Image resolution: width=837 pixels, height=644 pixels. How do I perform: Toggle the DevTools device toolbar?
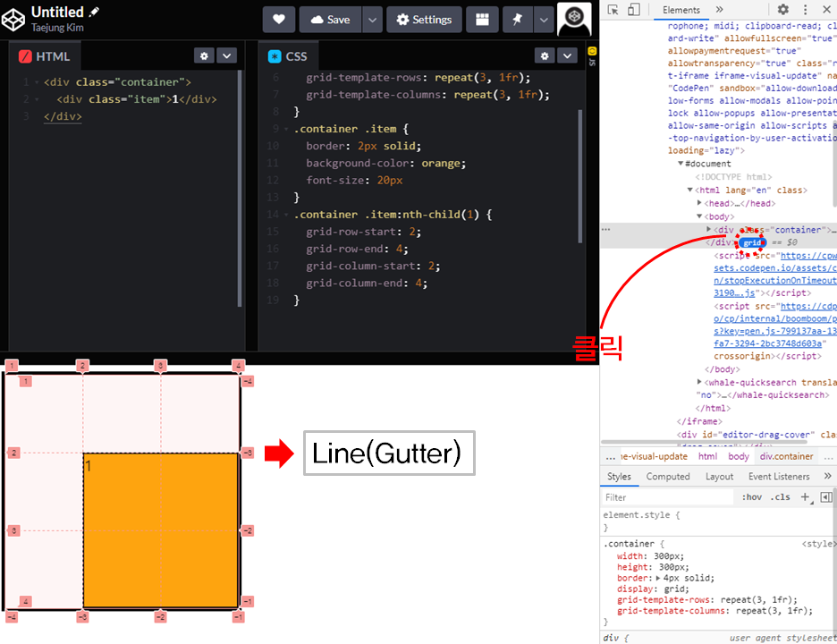pyautogui.click(x=634, y=10)
